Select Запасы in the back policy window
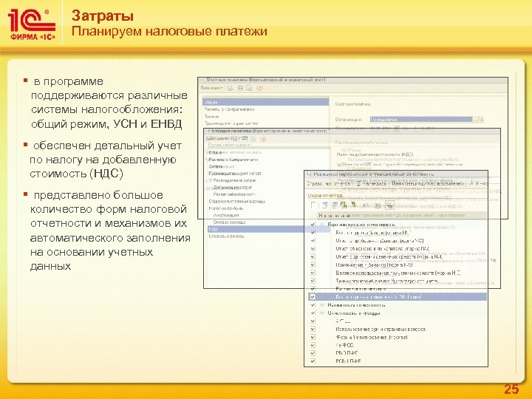The width and height of the screenshot is (532, 399). [x=212, y=117]
